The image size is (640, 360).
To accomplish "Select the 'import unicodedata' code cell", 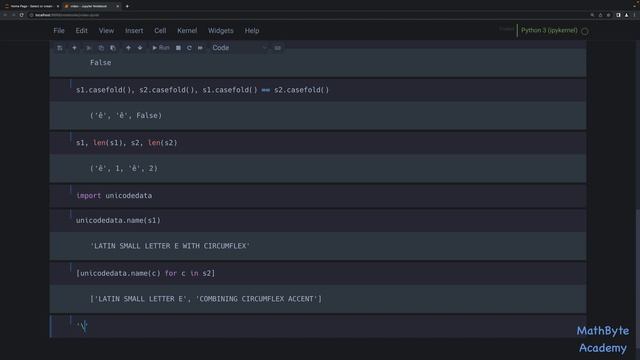I will click(318, 196).
